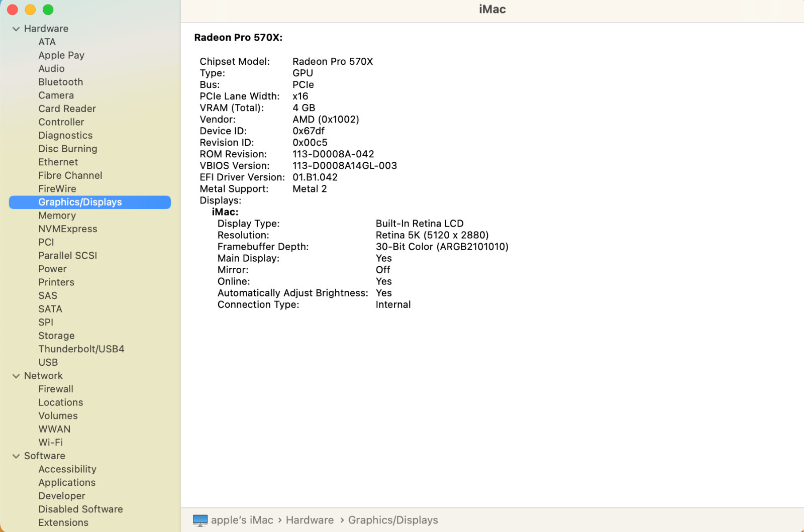Click apple's iMac in the path bar

242,520
